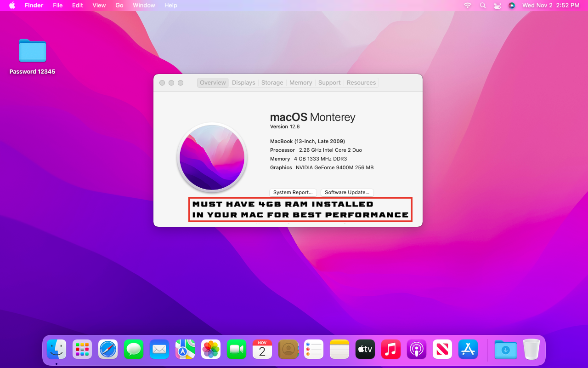Image resolution: width=588 pixels, height=368 pixels.
Task: Activate Siri from the menu bar
Action: pyautogui.click(x=512, y=5)
